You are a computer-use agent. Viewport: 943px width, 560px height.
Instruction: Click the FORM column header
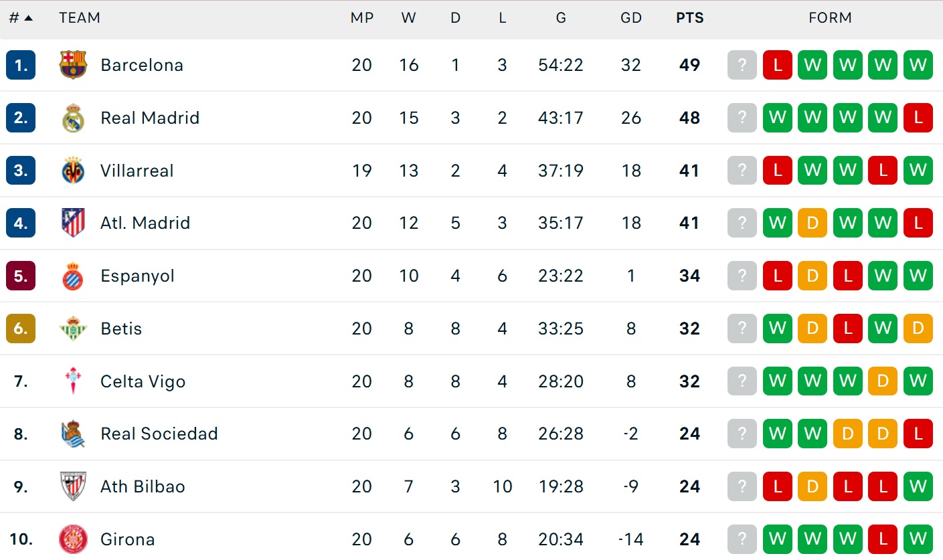tap(830, 18)
